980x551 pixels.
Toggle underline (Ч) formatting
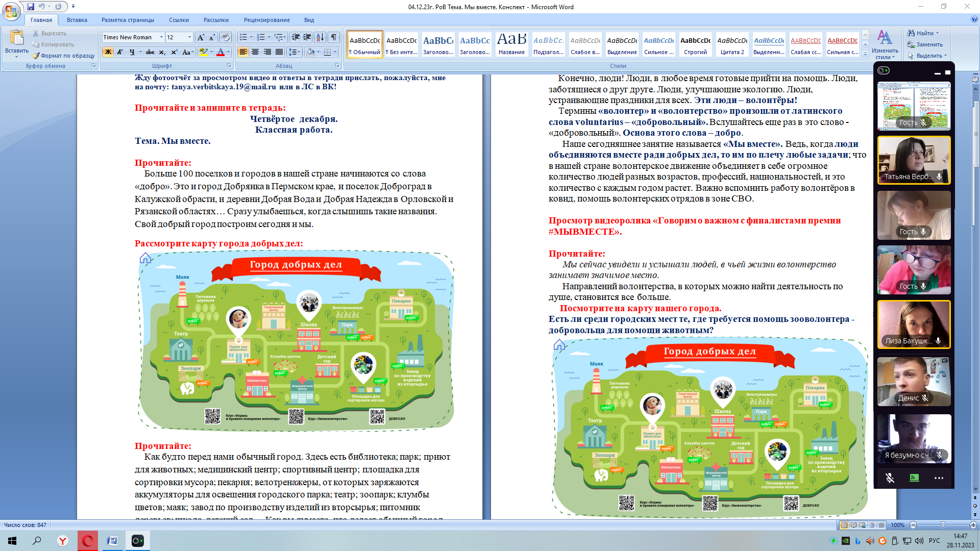click(x=132, y=52)
